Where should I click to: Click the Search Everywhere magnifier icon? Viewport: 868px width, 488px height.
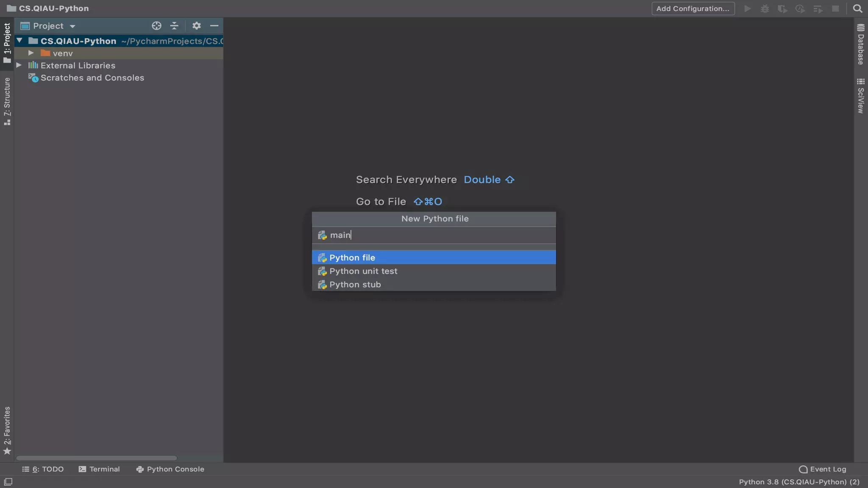(857, 8)
